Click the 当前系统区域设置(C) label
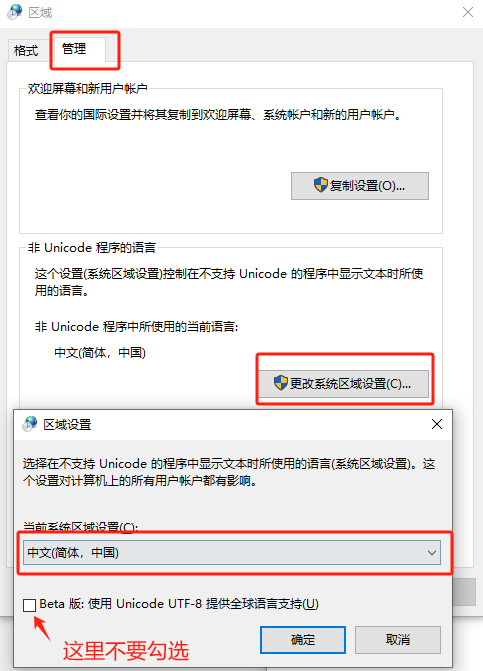Screen dimensions: 483x671 pyautogui.click(x=80, y=527)
